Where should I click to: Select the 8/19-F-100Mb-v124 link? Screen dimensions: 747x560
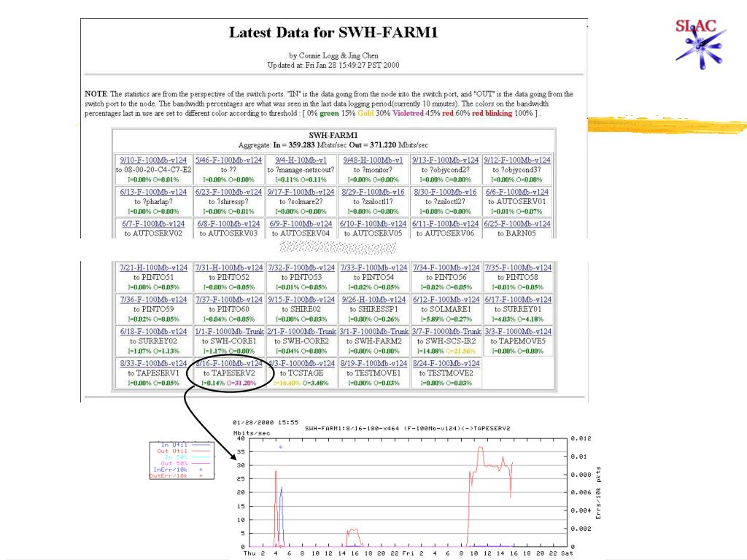[x=374, y=363]
